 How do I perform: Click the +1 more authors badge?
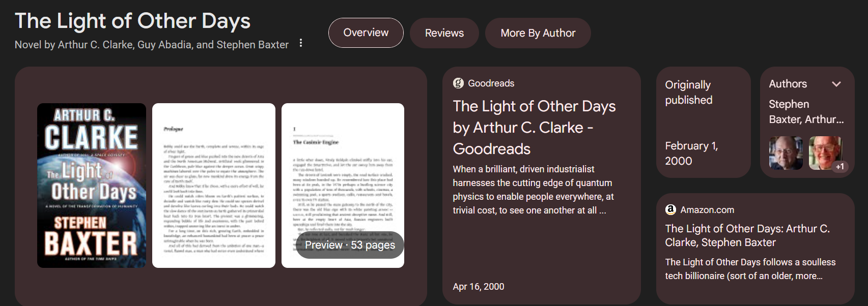tap(839, 167)
